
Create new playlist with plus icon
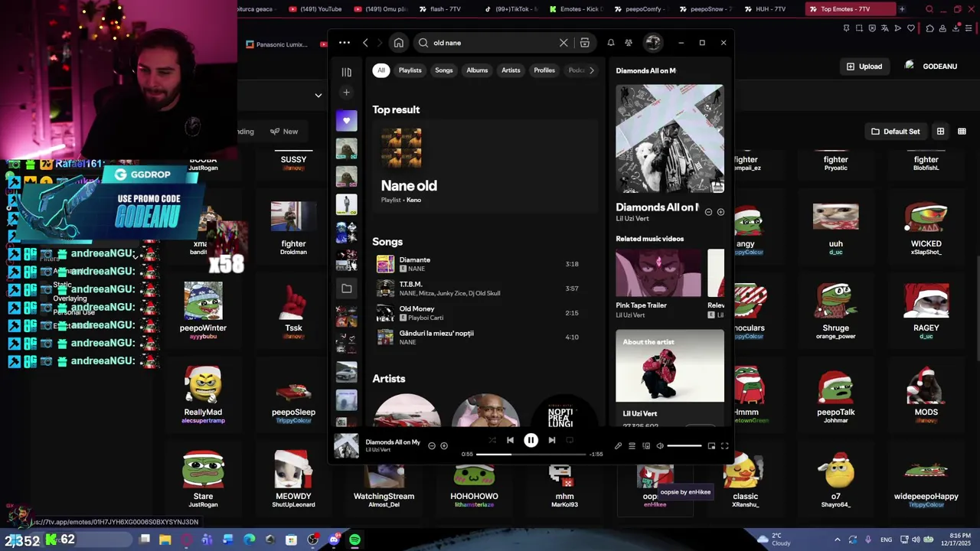[346, 93]
